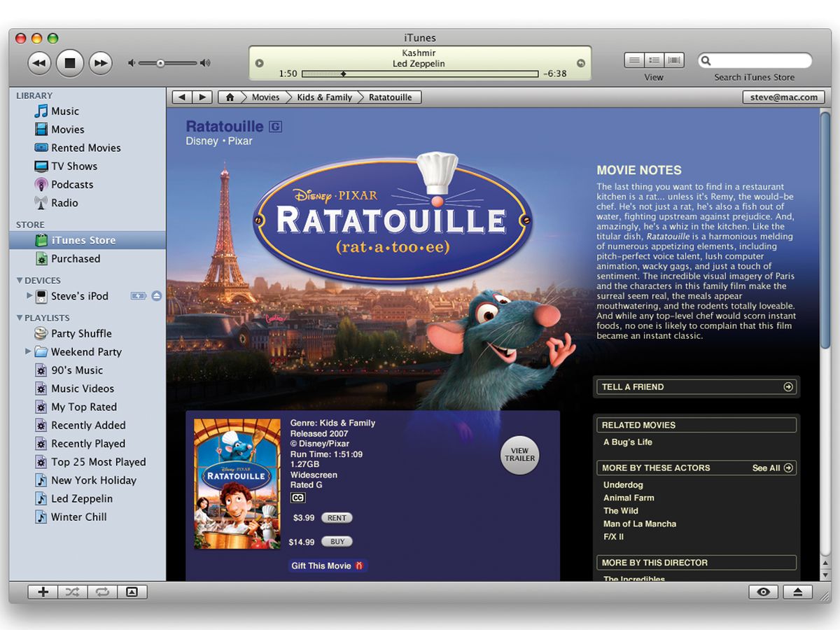Click the Search iTunes Store field
The image size is (840, 630).
tap(755, 61)
